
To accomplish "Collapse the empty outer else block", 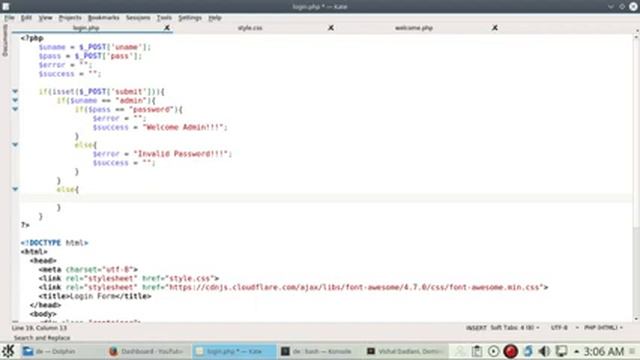I will click(x=15, y=189).
